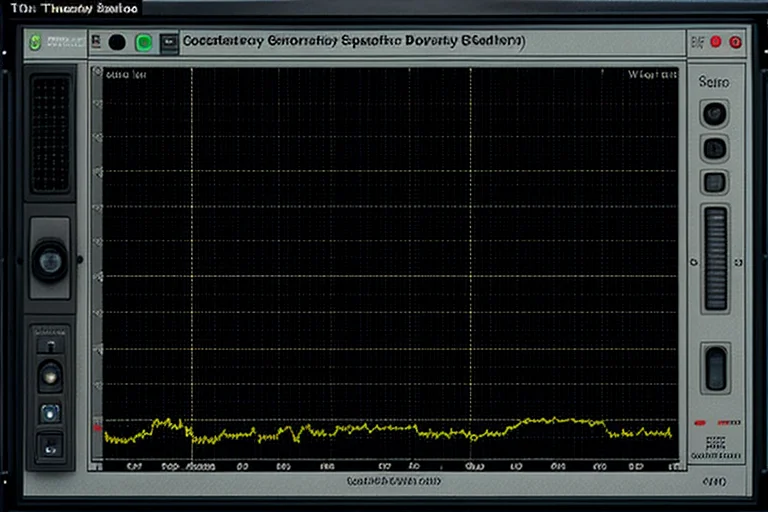Click the small icon left of the black round button
768x512 pixels.
[96, 42]
